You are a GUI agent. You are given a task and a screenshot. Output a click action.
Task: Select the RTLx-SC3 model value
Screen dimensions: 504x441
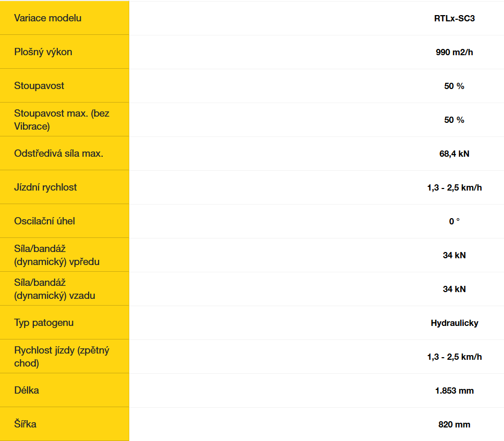[x=454, y=18]
